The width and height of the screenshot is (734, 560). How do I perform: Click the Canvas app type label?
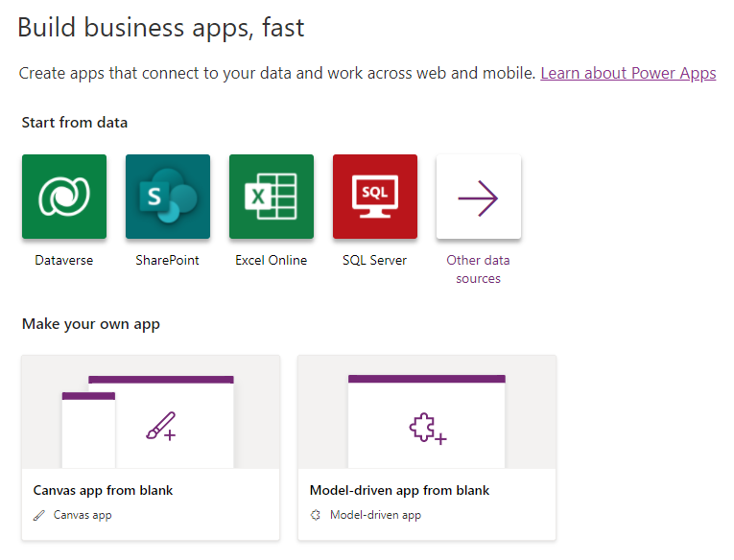tap(83, 515)
